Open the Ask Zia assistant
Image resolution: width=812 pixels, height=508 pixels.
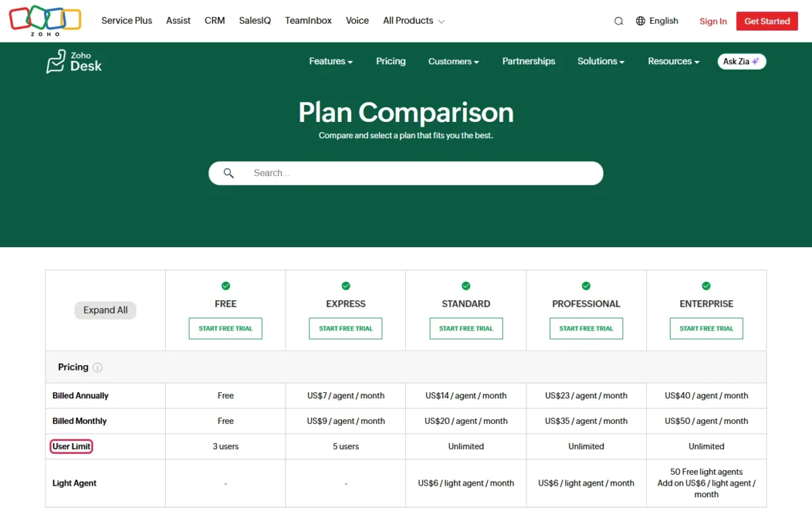[x=742, y=62]
